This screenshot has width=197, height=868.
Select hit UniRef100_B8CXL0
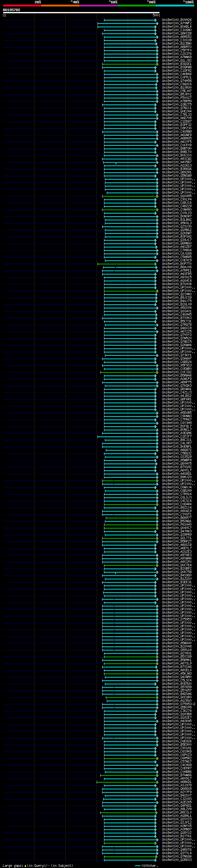coord(176,813)
